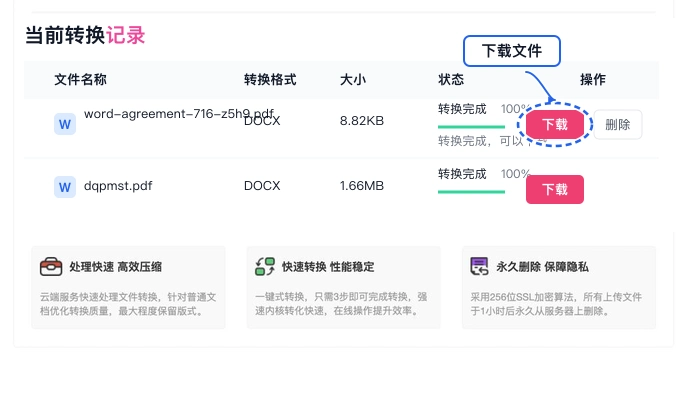Click the Word icon beside dqpmst.pdf

(x=65, y=187)
